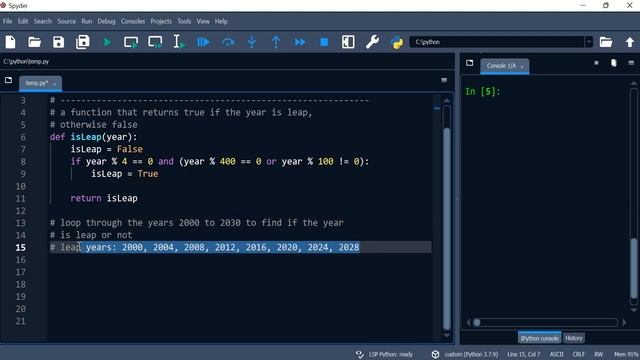Click the Line 15, Col 7 status
Image resolution: width=640 pixels, height=360 pixels.
click(524, 354)
